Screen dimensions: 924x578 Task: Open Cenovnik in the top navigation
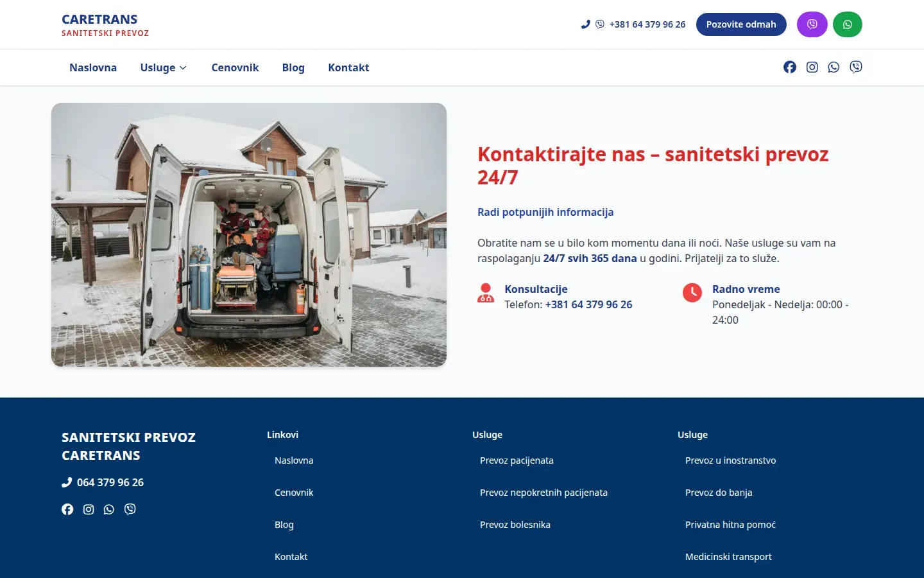pos(235,67)
